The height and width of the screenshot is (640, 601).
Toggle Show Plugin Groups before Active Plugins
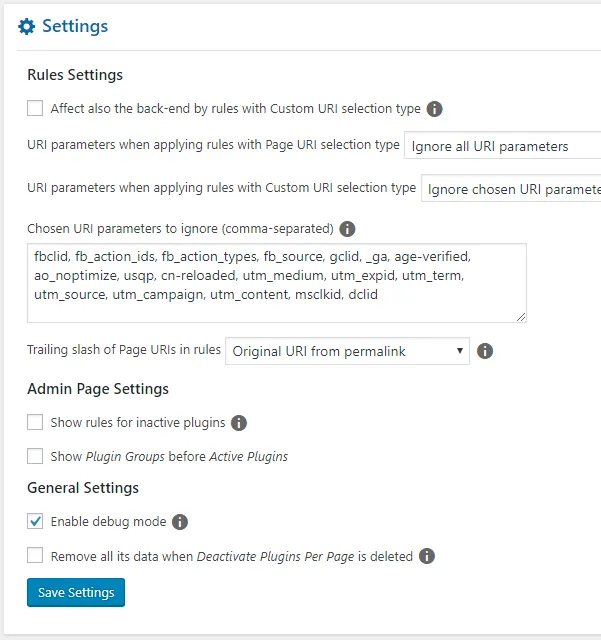36,456
